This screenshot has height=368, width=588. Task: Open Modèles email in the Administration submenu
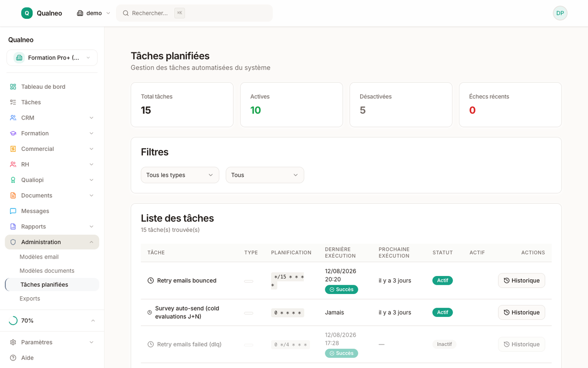tap(39, 257)
